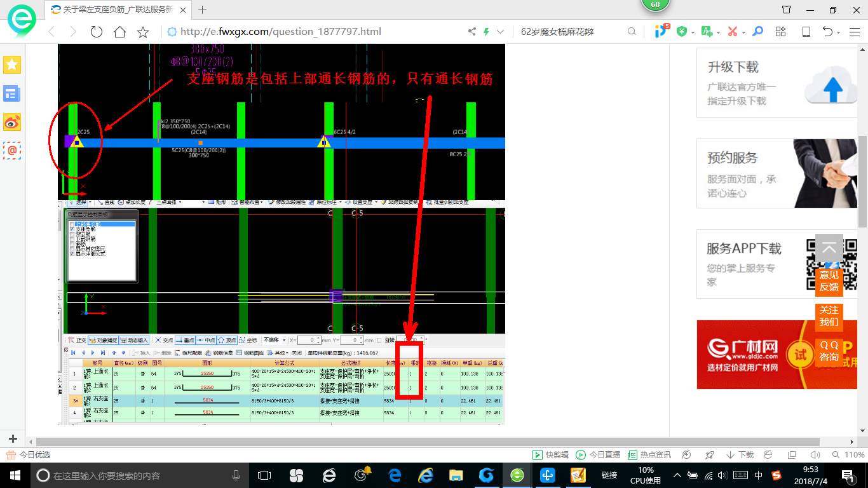Reload the current page
This screenshot has height=488, width=868.
click(97, 32)
